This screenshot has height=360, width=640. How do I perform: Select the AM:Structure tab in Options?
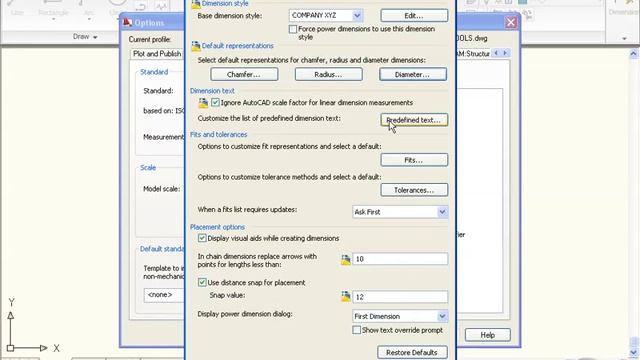[473, 53]
